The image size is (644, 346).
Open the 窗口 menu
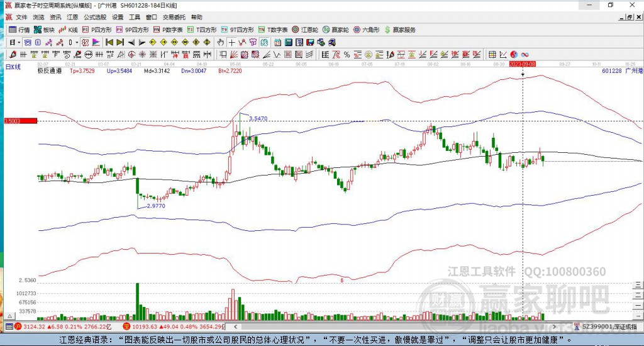coord(152,17)
